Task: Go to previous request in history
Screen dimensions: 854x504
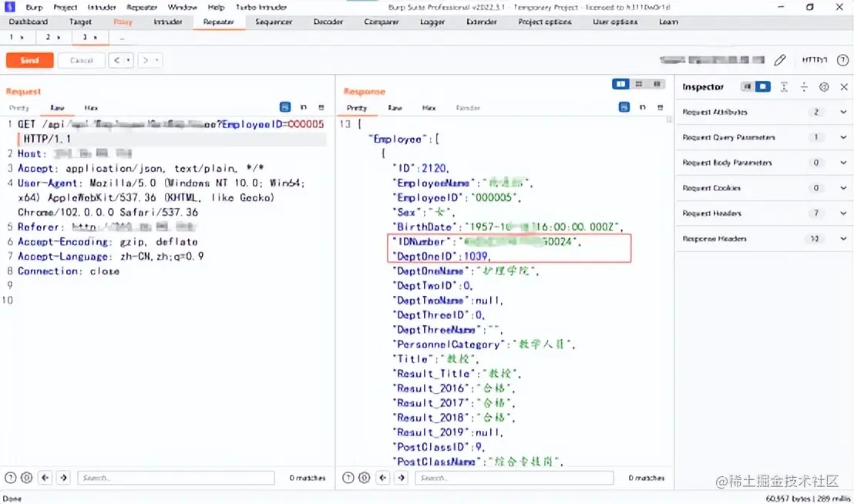Action: (116, 60)
